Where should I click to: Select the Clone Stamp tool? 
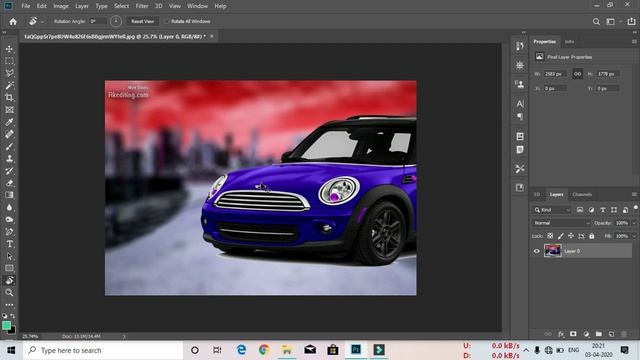point(9,159)
